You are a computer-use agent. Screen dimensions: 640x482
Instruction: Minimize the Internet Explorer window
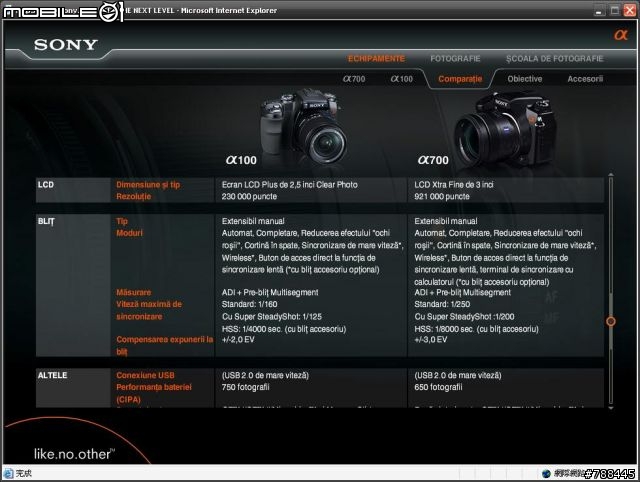point(599,11)
